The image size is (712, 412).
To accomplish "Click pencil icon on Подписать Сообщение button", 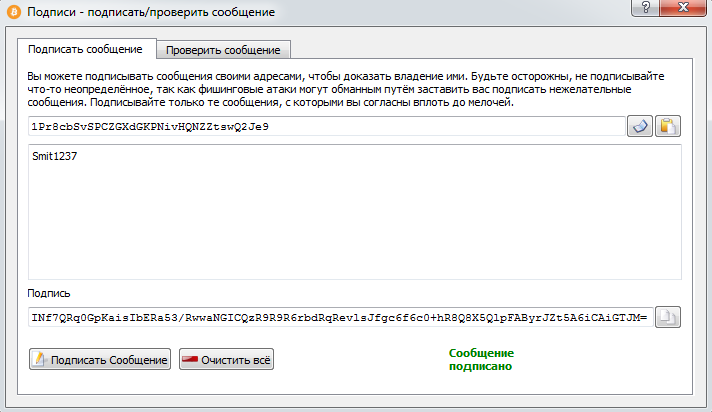I will pyautogui.click(x=39, y=360).
